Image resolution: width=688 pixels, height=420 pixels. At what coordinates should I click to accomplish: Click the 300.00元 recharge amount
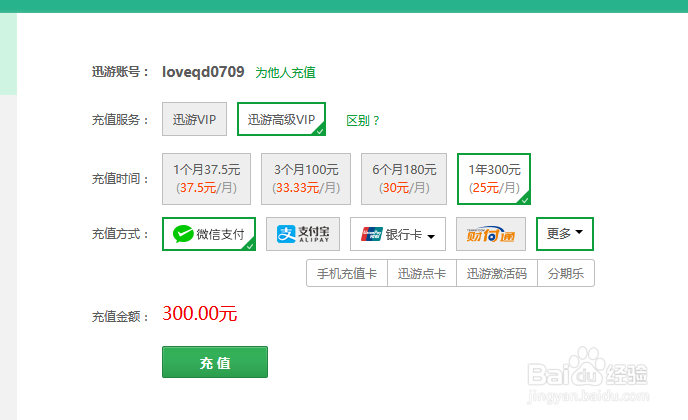[x=200, y=313]
